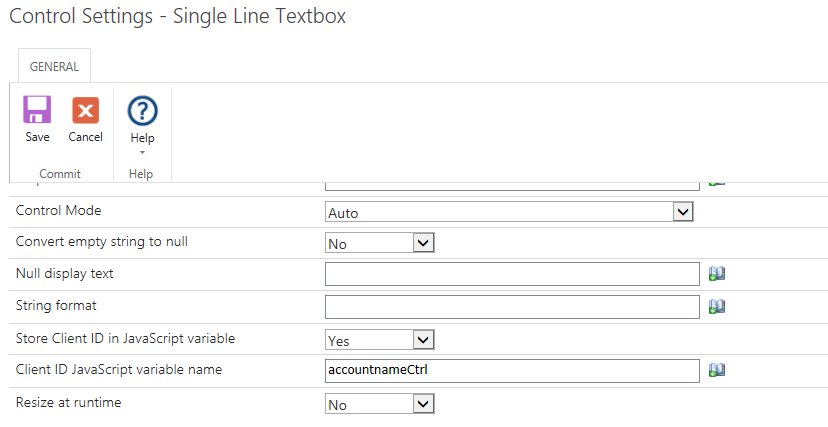Click the partially visible text field at the top
Viewport: 828px width, 427px height.
pos(512,184)
